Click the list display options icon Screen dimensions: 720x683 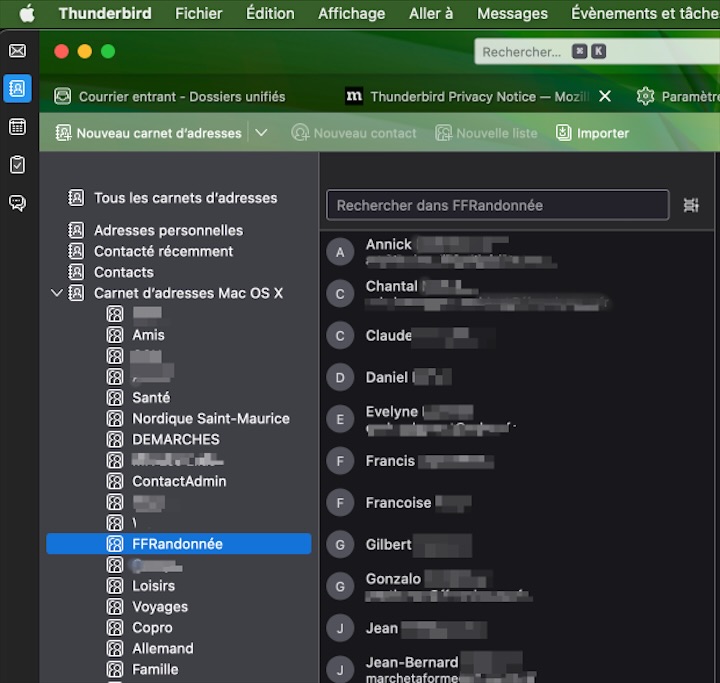pyautogui.click(x=691, y=205)
